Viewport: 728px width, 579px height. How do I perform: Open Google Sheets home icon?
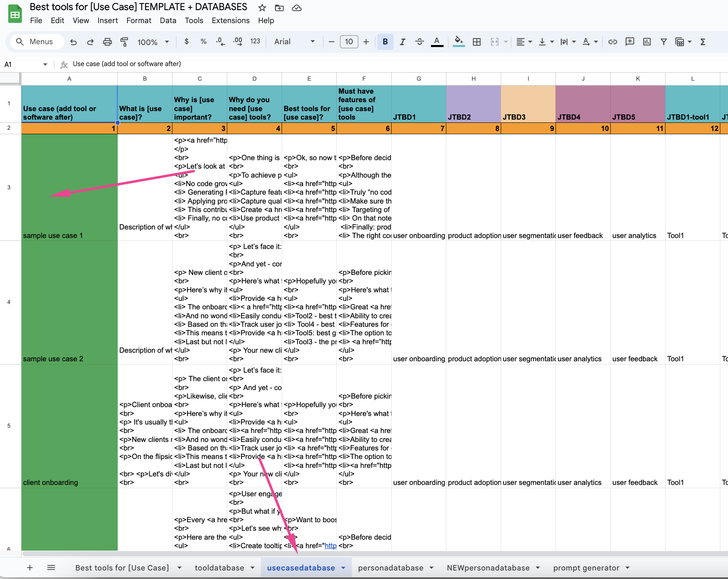pyautogui.click(x=15, y=14)
